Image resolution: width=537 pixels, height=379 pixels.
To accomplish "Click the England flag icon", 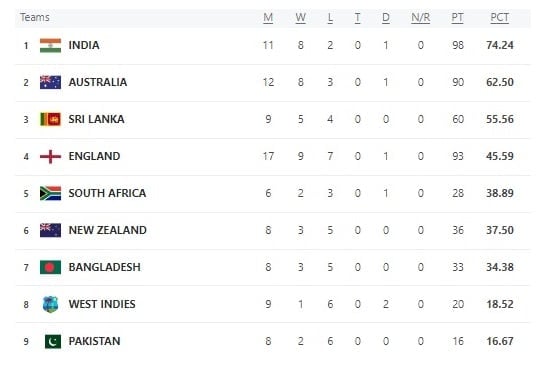I will pyautogui.click(x=50, y=156).
